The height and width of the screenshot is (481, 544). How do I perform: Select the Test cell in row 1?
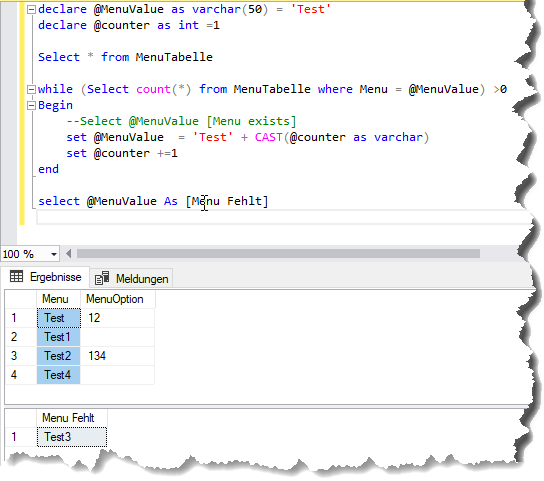59,318
